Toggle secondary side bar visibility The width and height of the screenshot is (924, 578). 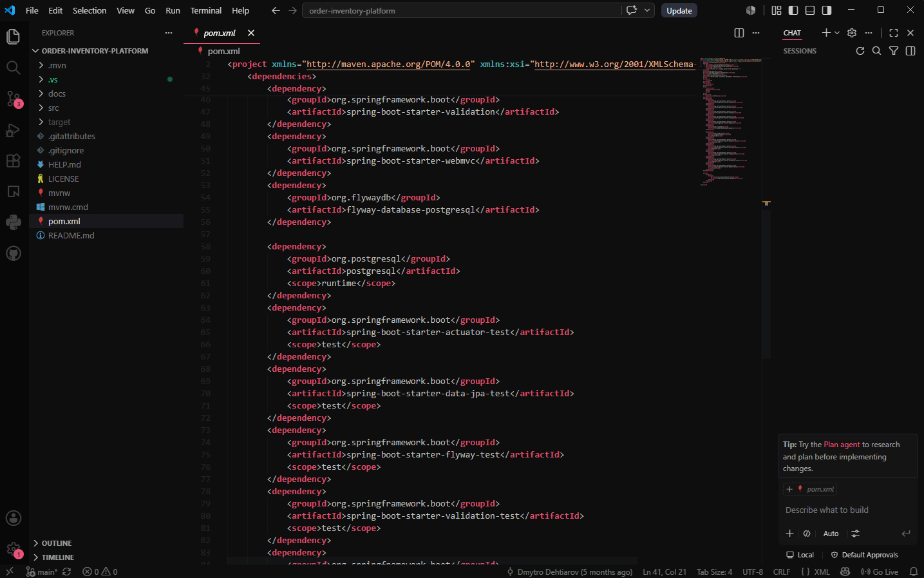827,10
